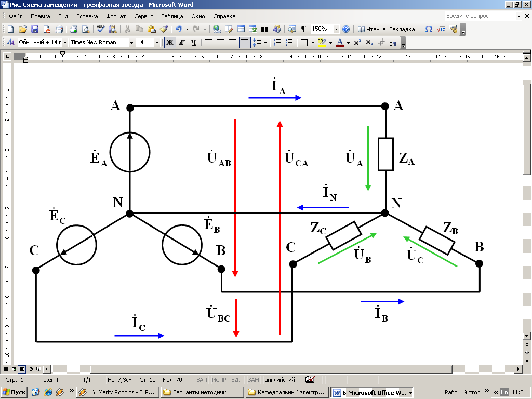This screenshot has width=532, height=399.
Task: Open the Таблица menu
Action: 172,16
